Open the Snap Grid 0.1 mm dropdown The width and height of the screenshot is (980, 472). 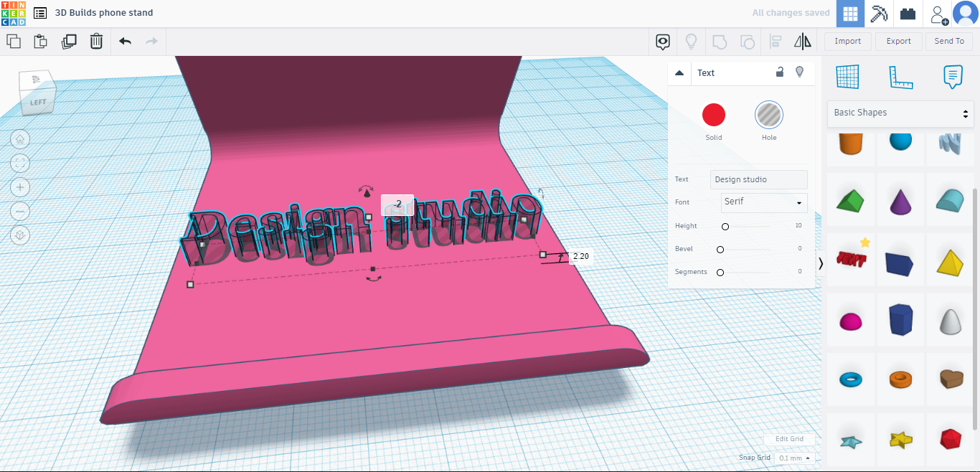[x=794, y=458]
